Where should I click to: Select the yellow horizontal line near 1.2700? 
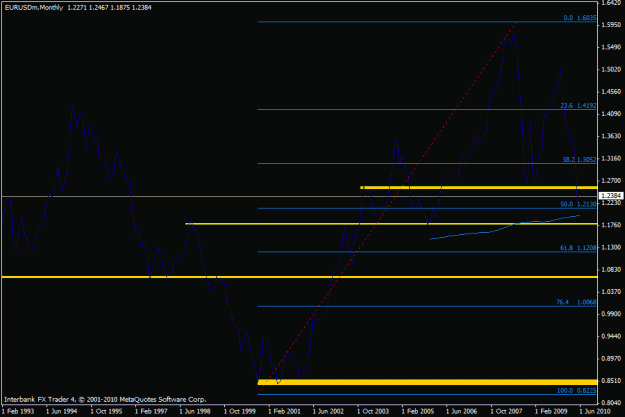[x=479, y=187]
